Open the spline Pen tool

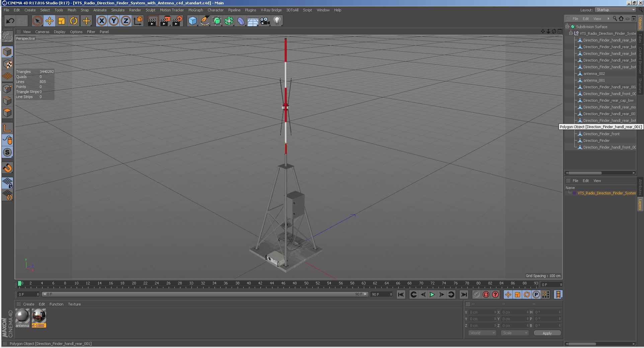click(205, 21)
